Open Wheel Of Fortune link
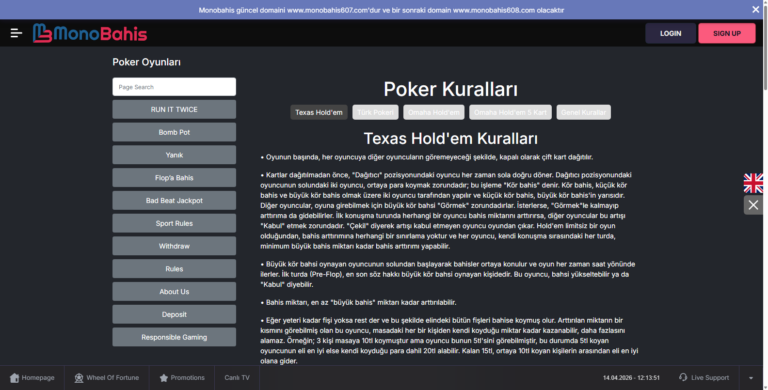 [x=107, y=378]
